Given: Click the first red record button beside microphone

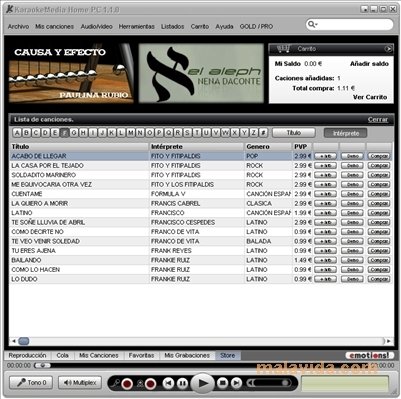Looking at the screenshot, I should [127, 384].
